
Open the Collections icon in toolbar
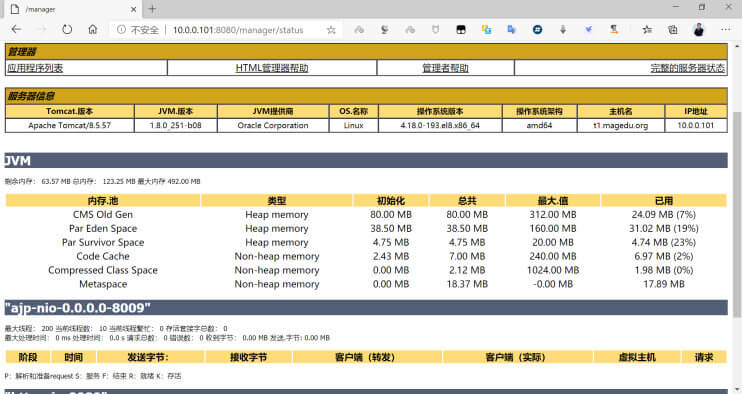point(672,29)
